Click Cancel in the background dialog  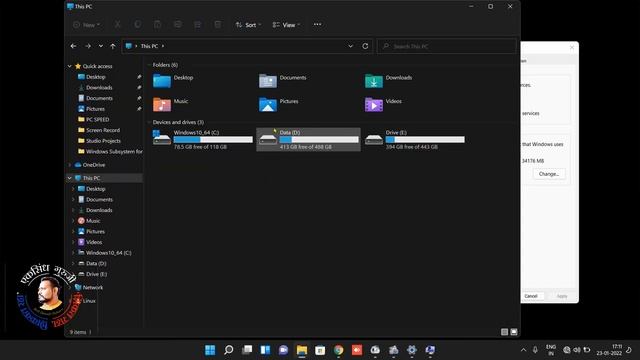531,296
